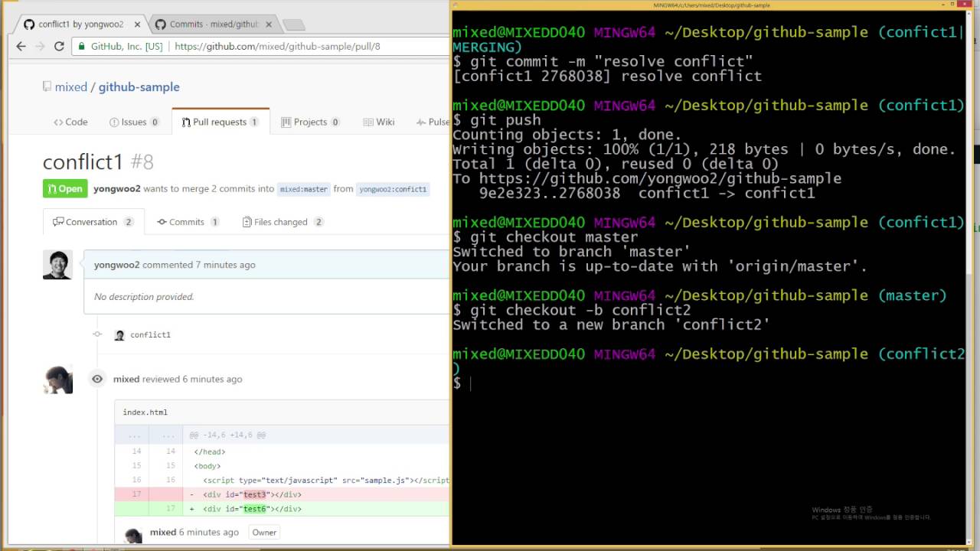Click yongwoo2 in the merge description

pos(117,188)
